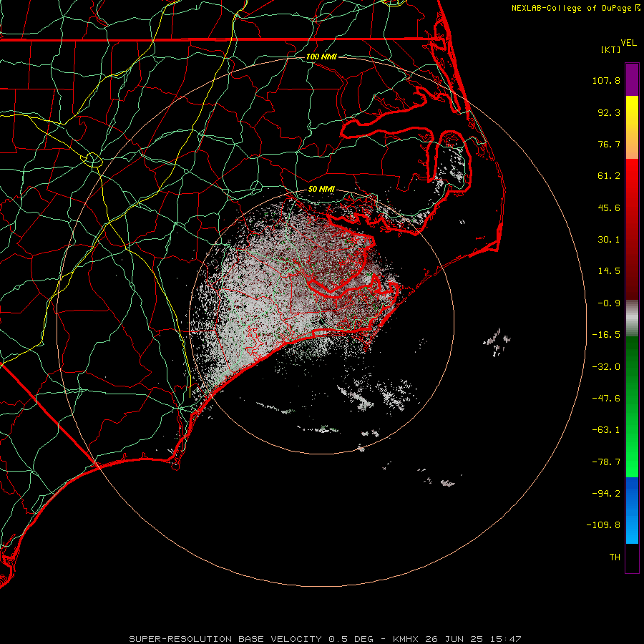Click the VEL legend title
The width and height of the screenshot is (644, 644).
pos(628,43)
